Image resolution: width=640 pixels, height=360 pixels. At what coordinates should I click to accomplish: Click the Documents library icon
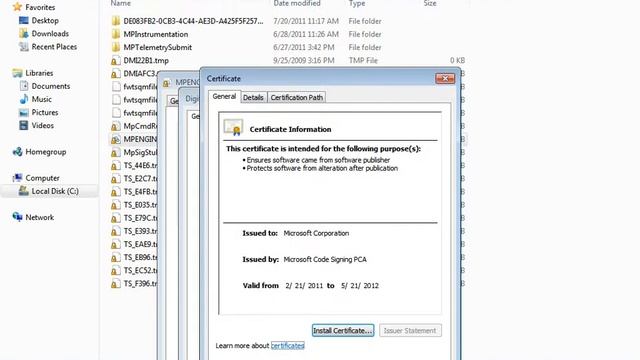[24, 86]
